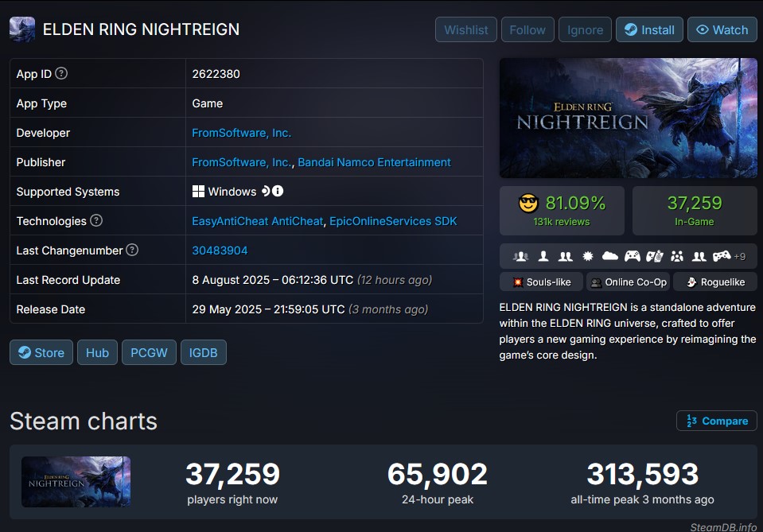Image resolution: width=763 pixels, height=532 pixels.
Task: Open the Technologies help question mark icon
Action: pyautogui.click(x=96, y=220)
